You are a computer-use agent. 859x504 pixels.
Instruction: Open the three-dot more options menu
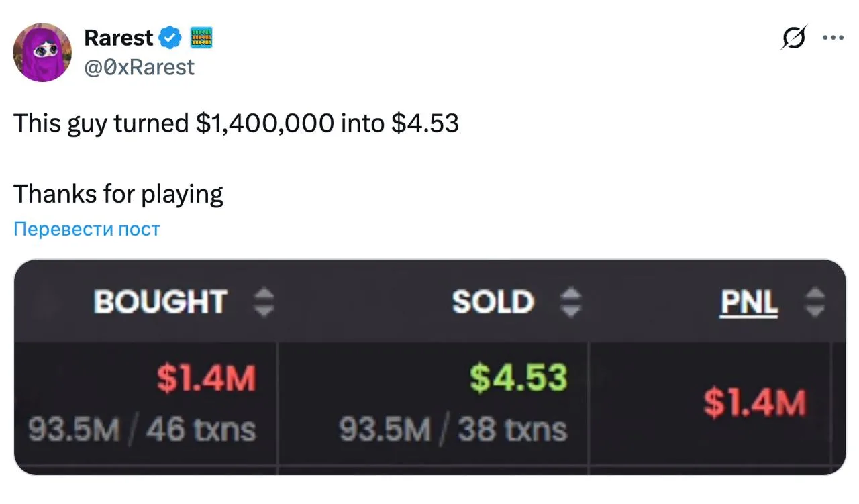pos(833,38)
